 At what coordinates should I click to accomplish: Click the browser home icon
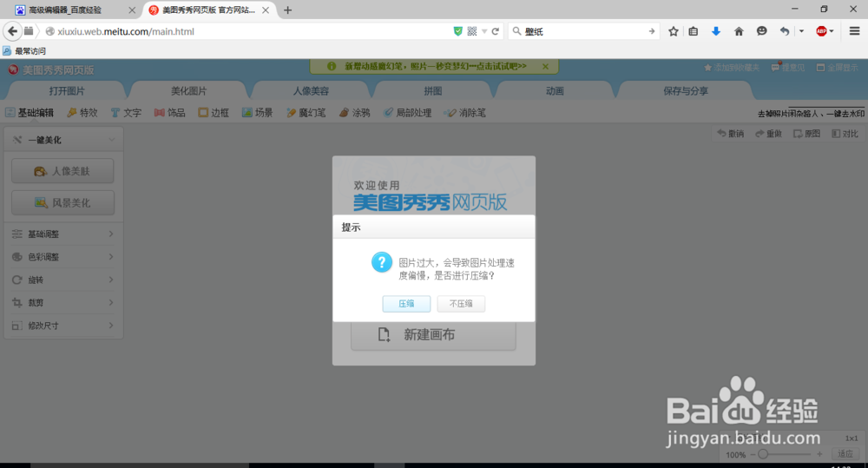(739, 31)
